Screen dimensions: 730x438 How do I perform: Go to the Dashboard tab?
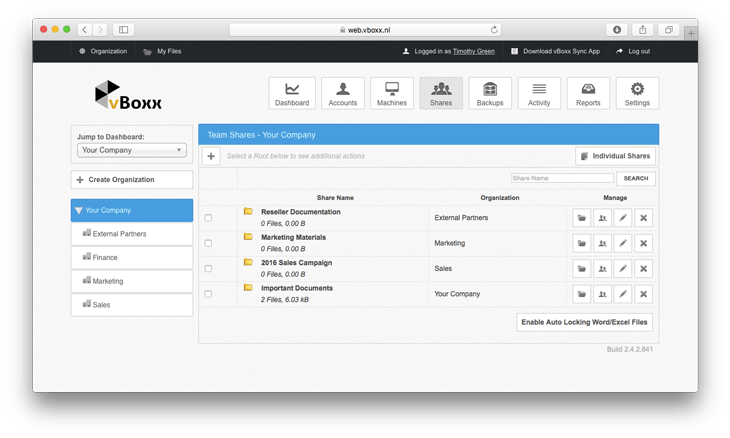[x=292, y=93]
